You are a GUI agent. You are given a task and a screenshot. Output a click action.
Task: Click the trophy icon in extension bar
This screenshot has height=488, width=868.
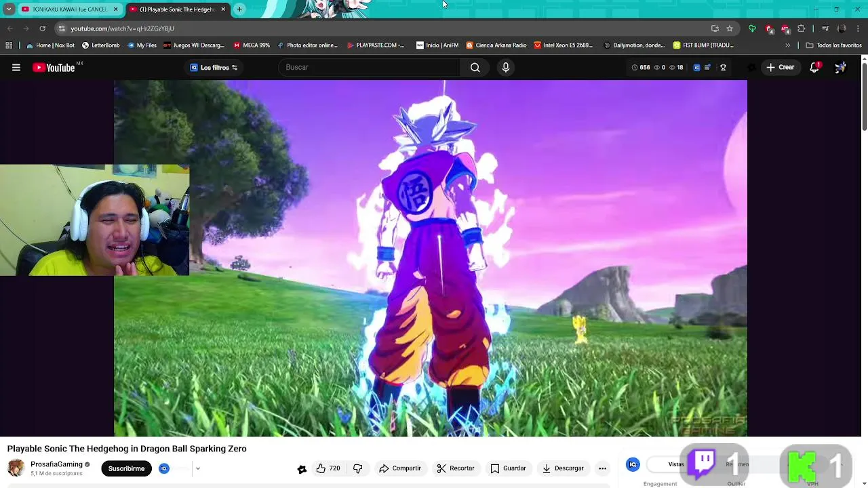pyautogui.click(x=723, y=67)
